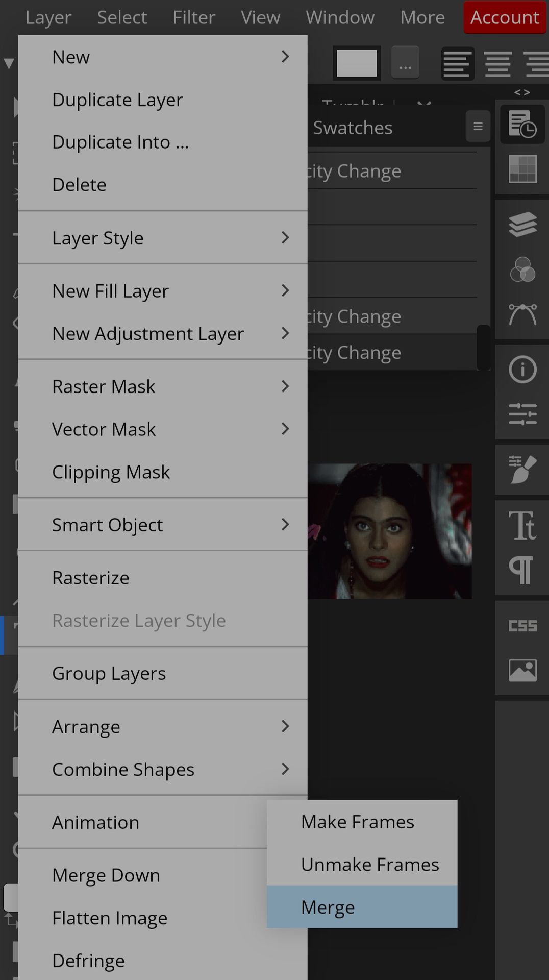Image resolution: width=549 pixels, height=980 pixels.
Task: Open the Paths panel icon
Action: tap(522, 314)
